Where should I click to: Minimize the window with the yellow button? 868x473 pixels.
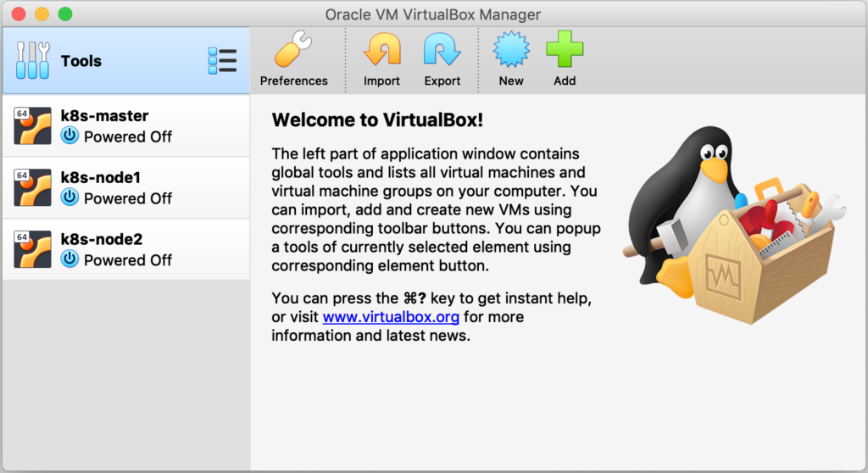point(42,14)
